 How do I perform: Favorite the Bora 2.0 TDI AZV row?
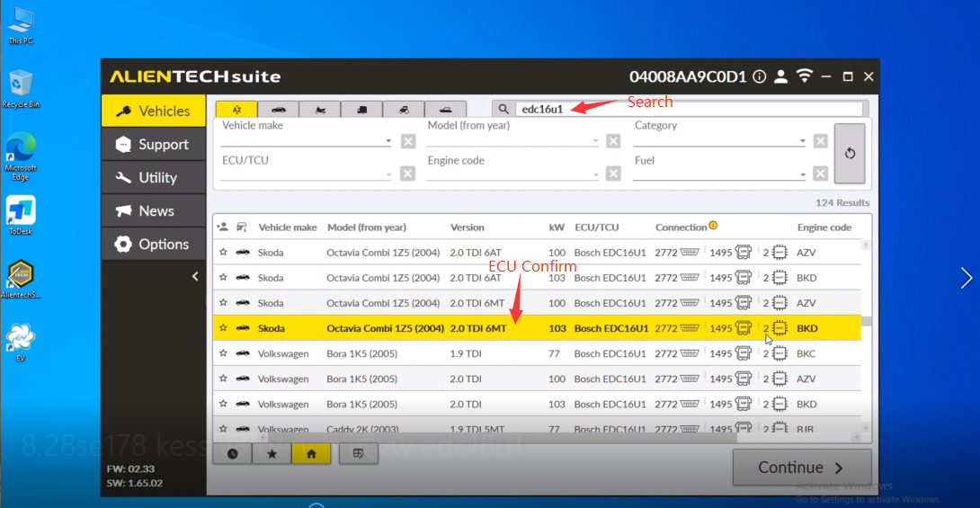[x=223, y=378]
